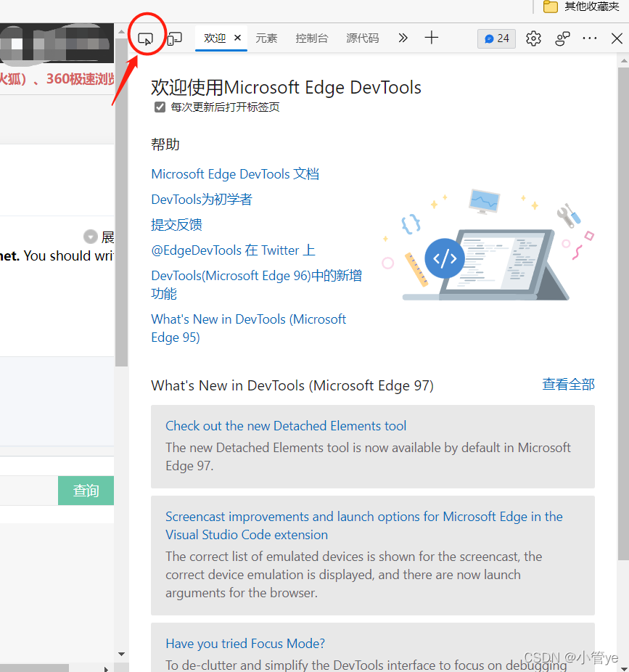Open 其他收藏夹 bookmarks folder
The width and height of the screenshot is (629, 672).
581,7
